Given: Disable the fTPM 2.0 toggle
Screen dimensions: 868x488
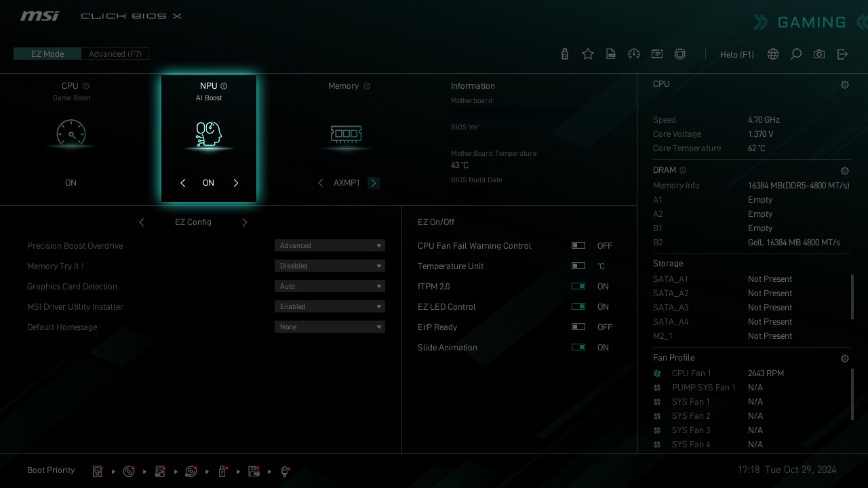Looking at the screenshot, I should pyautogui.click(x=578, y=287).
